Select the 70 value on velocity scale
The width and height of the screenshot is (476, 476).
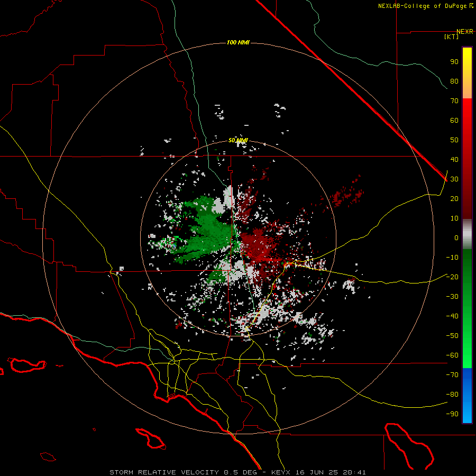click(454, 101)
